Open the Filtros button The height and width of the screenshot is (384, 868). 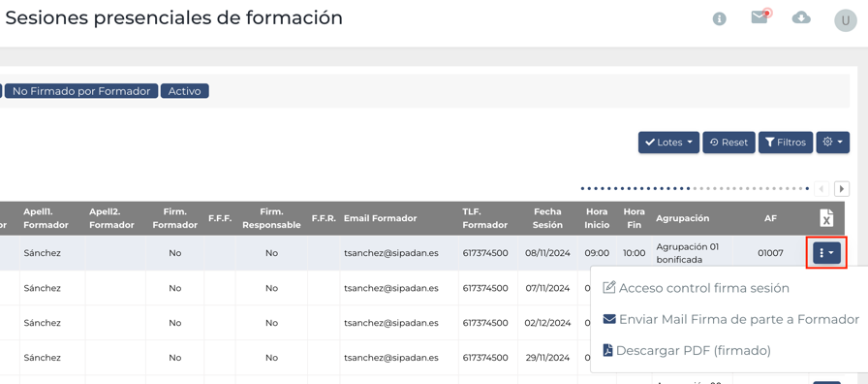coord(786,143)
